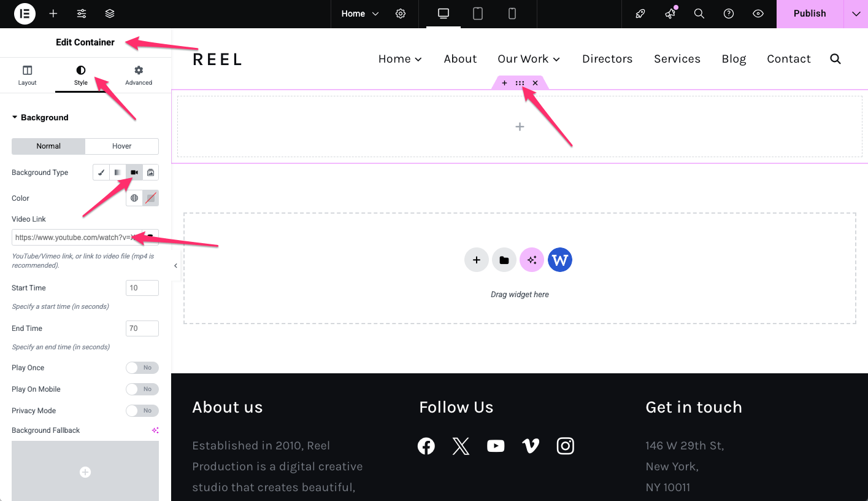868x501 pixels.
Task: Toggle the Play Once switch
Action: coord(142,368)
